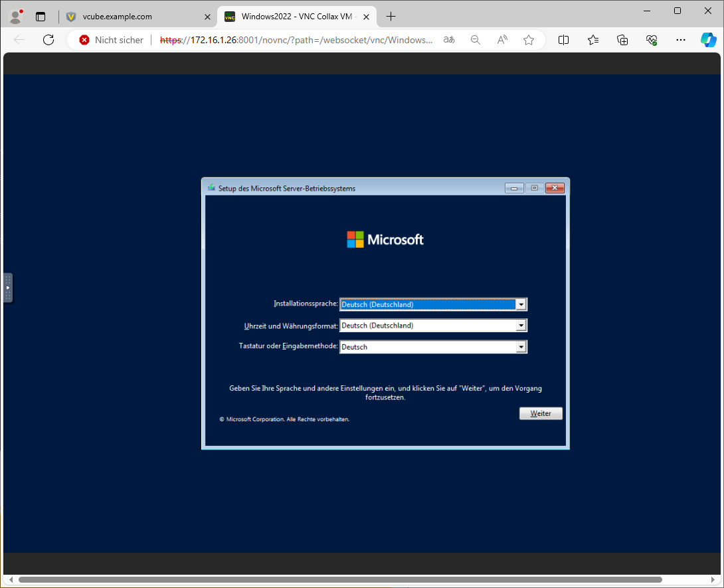Viewport: 724px width, 588px height.
Task: Click the scrollbar left arrow
Action: [11, 579]
